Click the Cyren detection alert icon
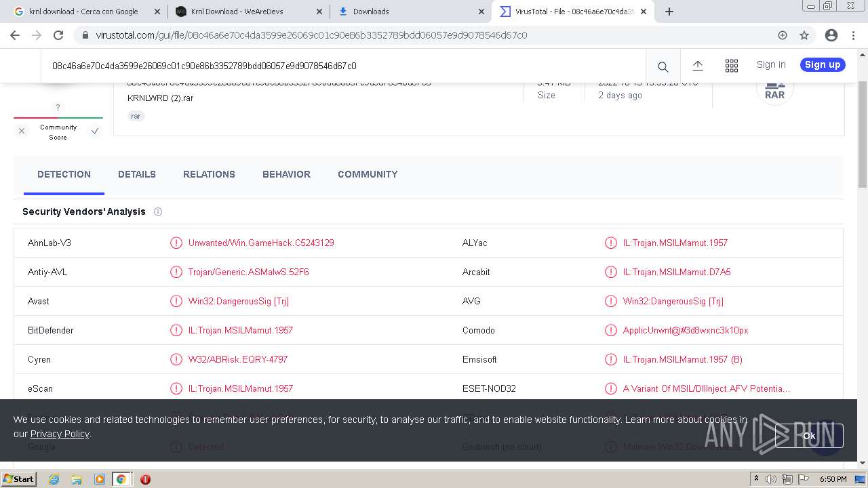Image resolution: width=868 pixels, height=488 pixels. 176,359
